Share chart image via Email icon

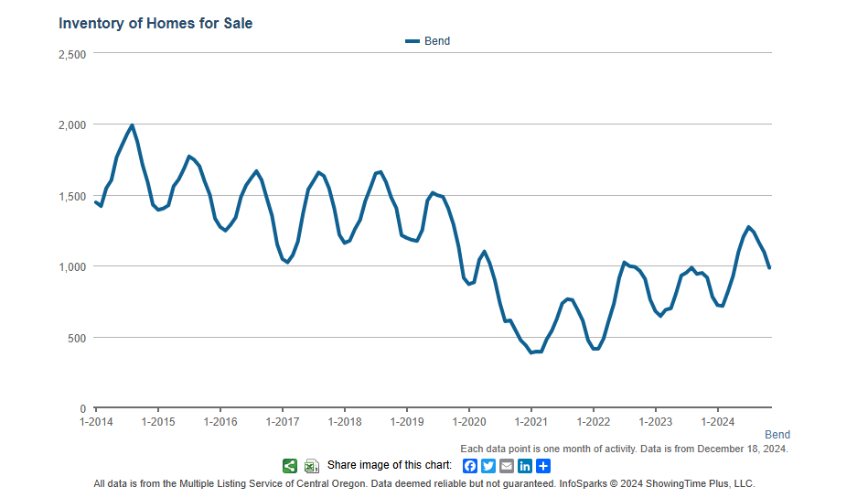(507, 466)
